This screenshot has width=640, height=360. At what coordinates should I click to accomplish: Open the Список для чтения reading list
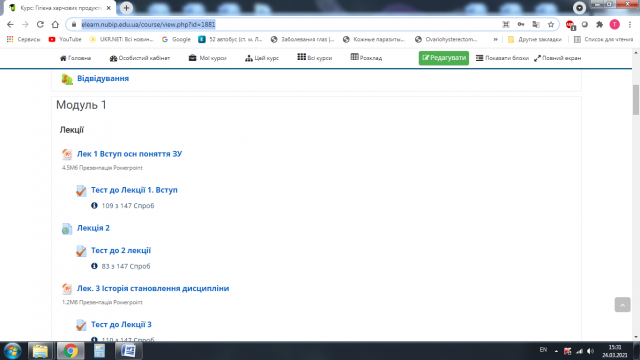[603, 39]
